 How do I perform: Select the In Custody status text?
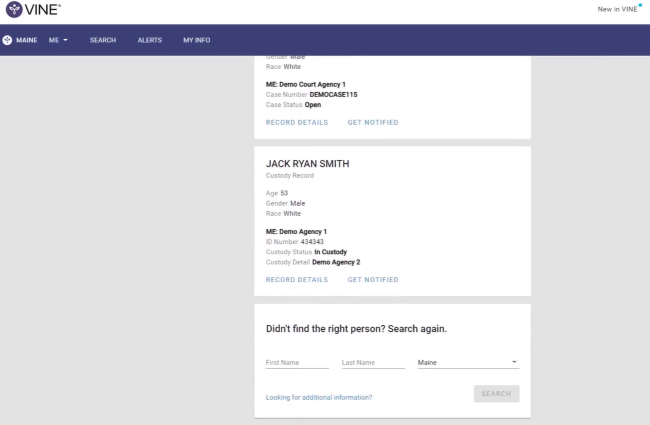[330, 252]
